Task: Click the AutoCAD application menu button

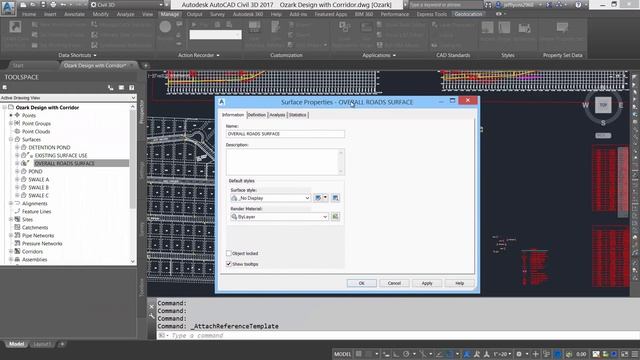Action: [8, 7]
